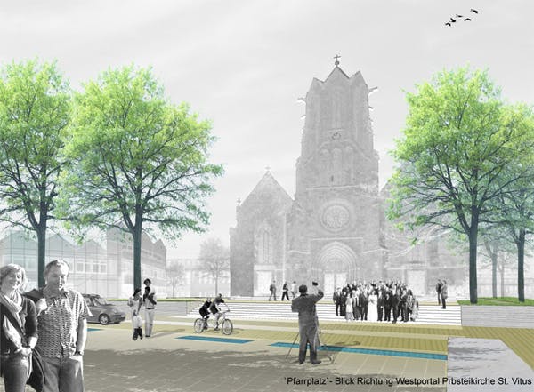This screenshot has height=392, width=534.
Task: Click the photographer standing behind the tripod
Action: click(308, 323)
